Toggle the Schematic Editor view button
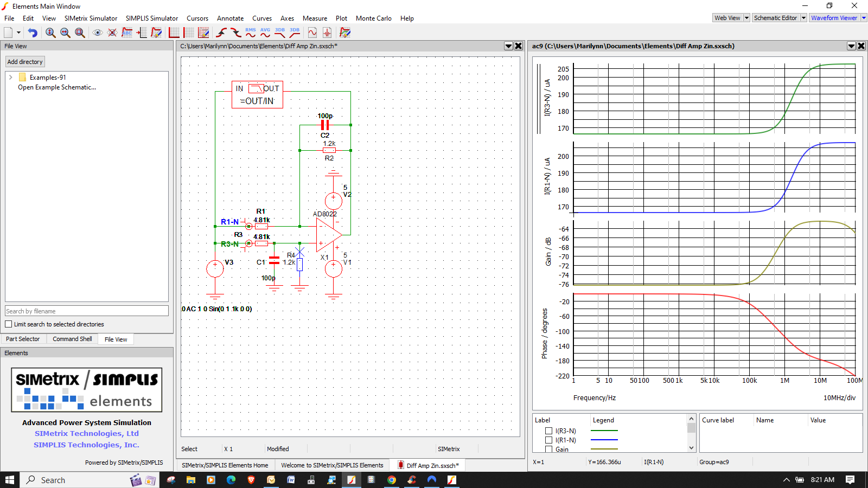Screen dimensions: 868x488 pos(776,18)
